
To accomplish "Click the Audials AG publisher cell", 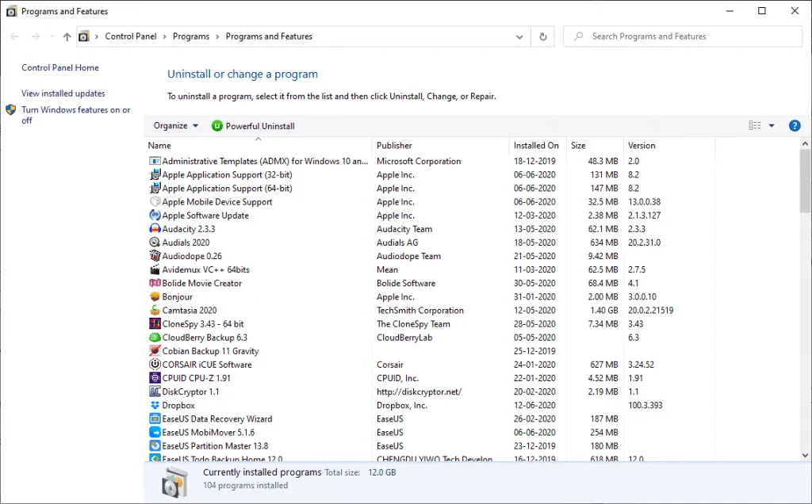I will click(397, 242).
